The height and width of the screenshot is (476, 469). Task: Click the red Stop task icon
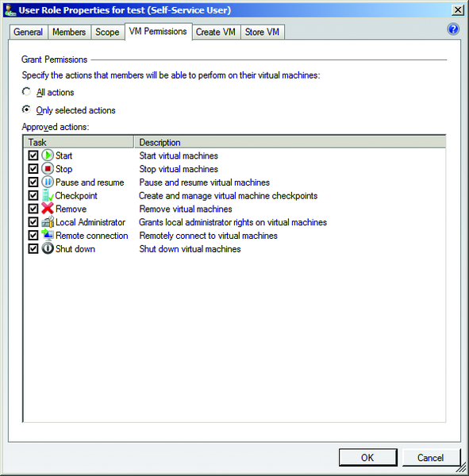[x=48, y=169]
